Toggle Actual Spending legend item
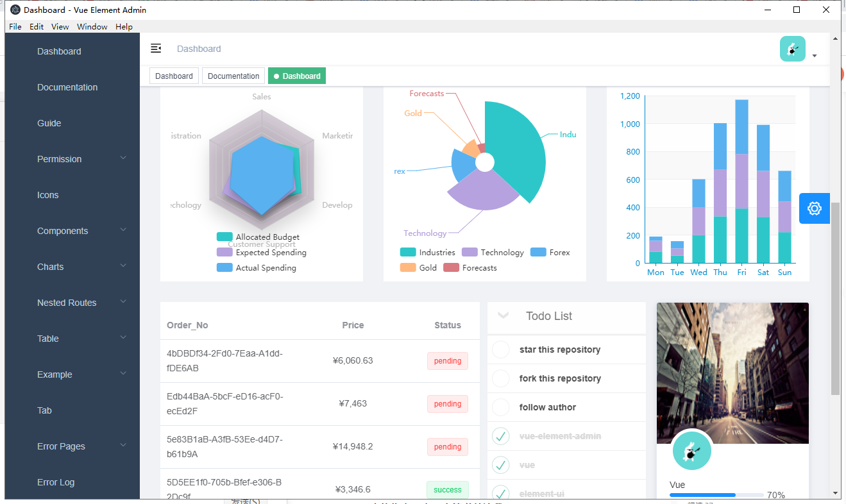846x504 pixels. [x=257, y=268]
